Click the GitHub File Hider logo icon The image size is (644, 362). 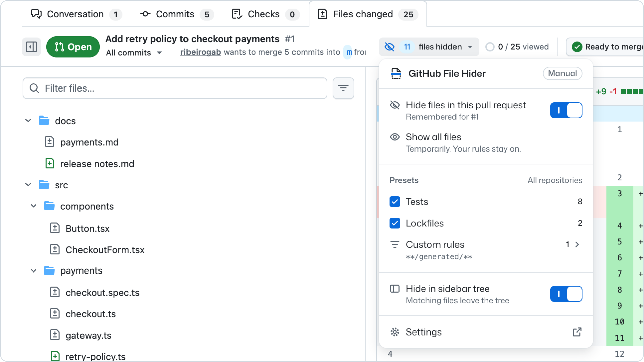tap(396, 73)
